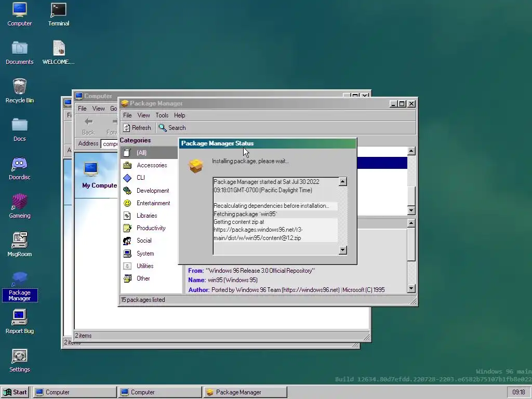
Task: Click the Refresh toolbar button
Action: (x=137, y=128)
